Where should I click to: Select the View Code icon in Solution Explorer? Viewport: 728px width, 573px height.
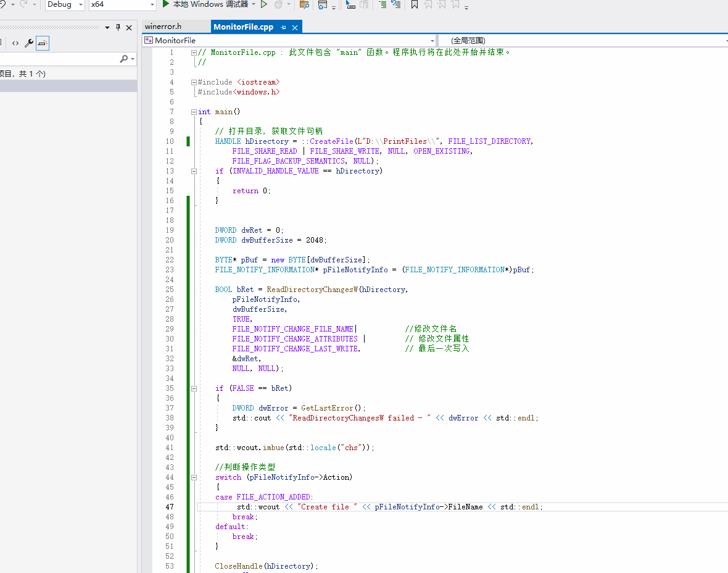pos(15,43)
